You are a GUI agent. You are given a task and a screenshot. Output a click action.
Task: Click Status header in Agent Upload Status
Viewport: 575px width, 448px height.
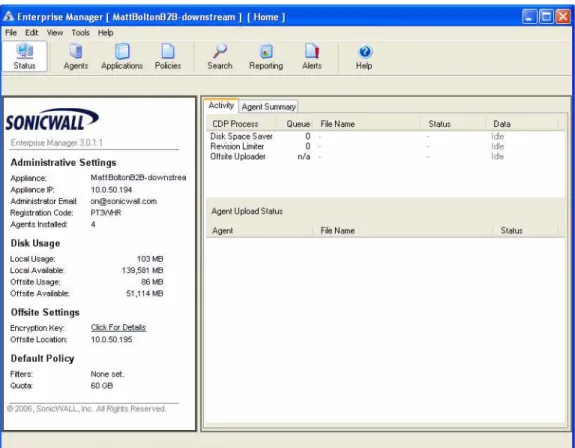point(525,231)
